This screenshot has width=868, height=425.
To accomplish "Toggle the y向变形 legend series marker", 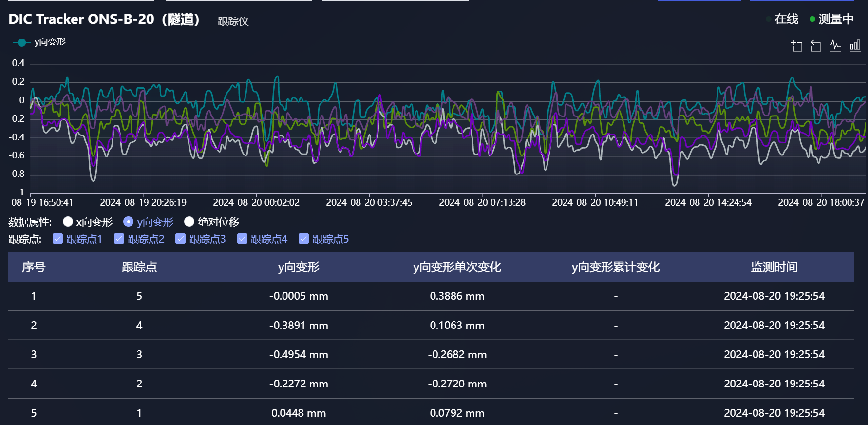I will tap(21, 42).
